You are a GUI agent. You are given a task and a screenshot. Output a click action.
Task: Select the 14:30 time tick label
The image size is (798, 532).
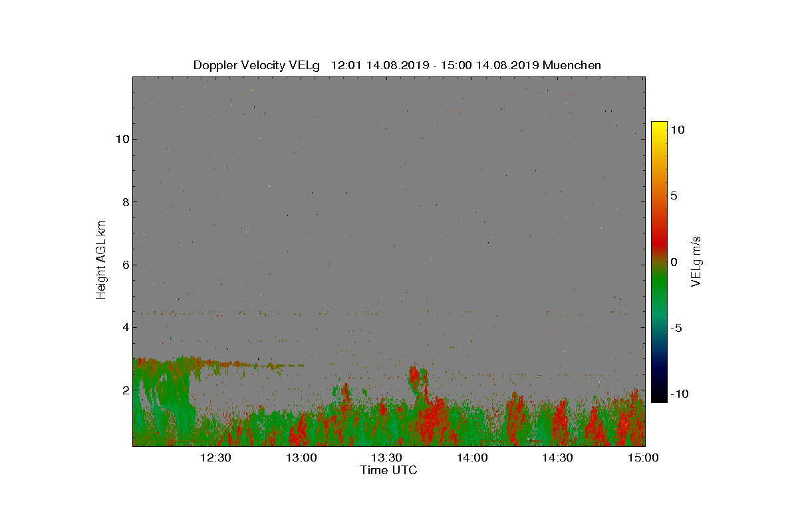point(557,458)
